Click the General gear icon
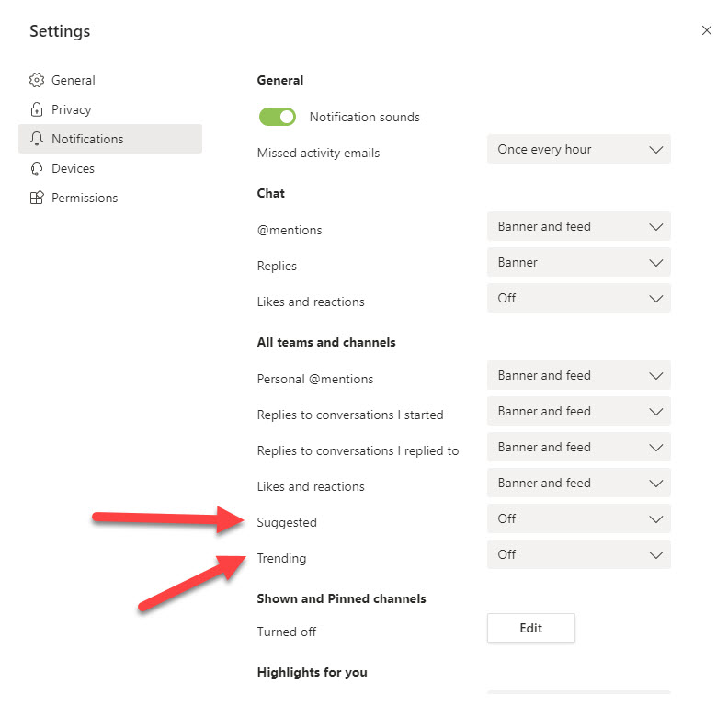728x717 pixels. (37, 80)
